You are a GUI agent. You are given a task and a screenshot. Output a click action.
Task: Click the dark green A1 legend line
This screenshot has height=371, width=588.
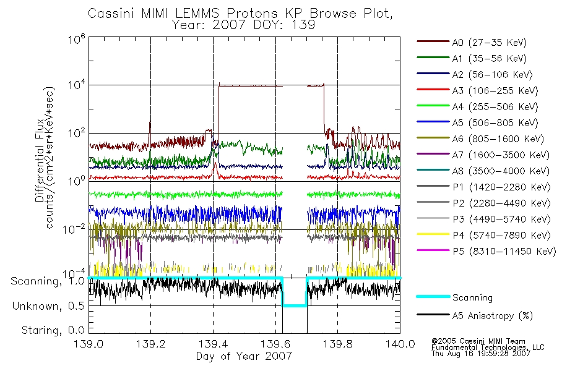point(433,58)
